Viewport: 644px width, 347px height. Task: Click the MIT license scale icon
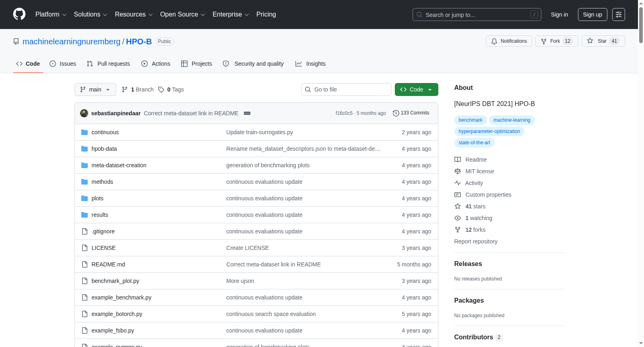click(x=458, y=171)
